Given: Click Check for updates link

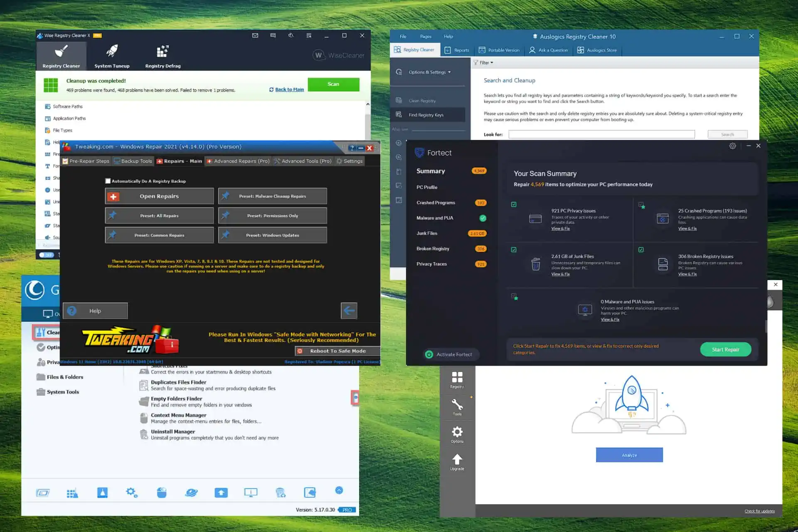Looking at the screenshot, I should tap(759, 511).
